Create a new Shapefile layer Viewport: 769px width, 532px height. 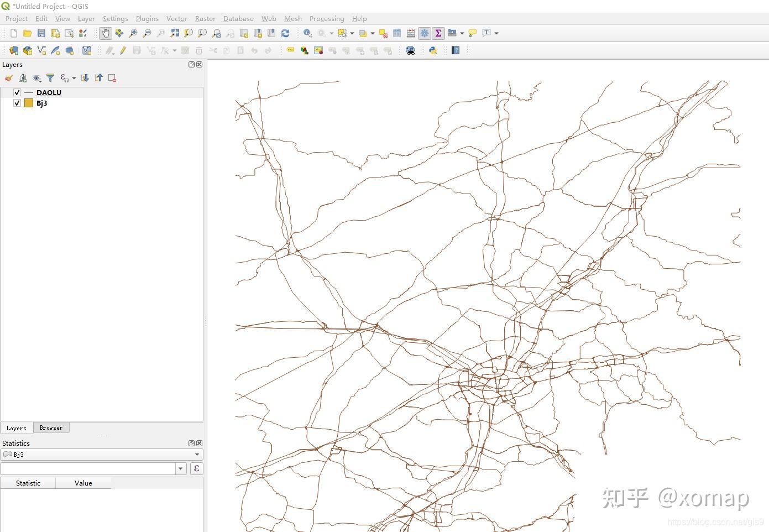pos(41,50)
